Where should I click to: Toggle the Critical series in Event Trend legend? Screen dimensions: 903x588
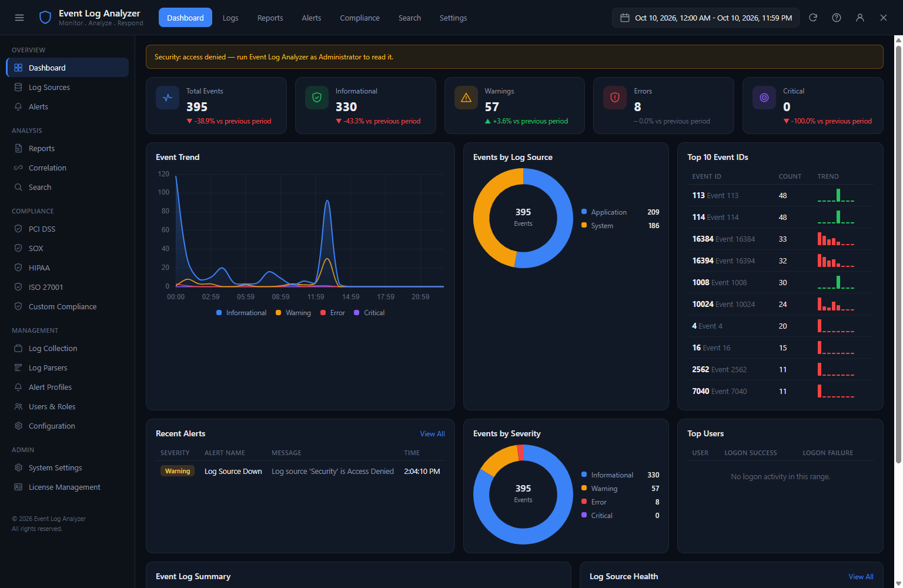[369, 313]
